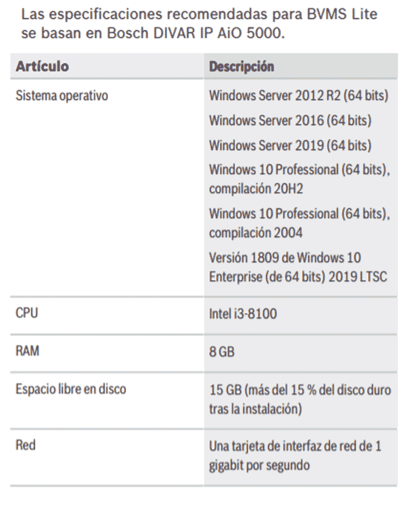399x532 pixels.
Task: Click the "Descripción" column header
Action: [241, 67]
